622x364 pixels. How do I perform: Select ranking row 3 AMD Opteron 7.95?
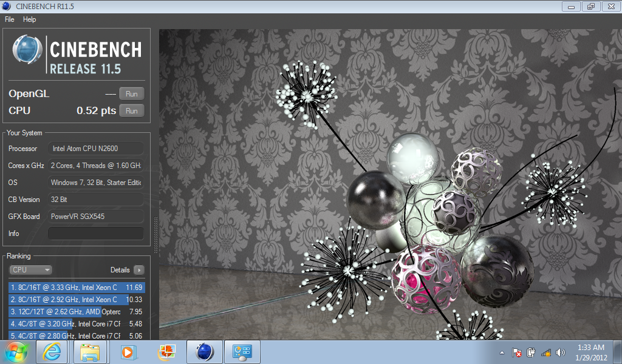tap(77, 312)
